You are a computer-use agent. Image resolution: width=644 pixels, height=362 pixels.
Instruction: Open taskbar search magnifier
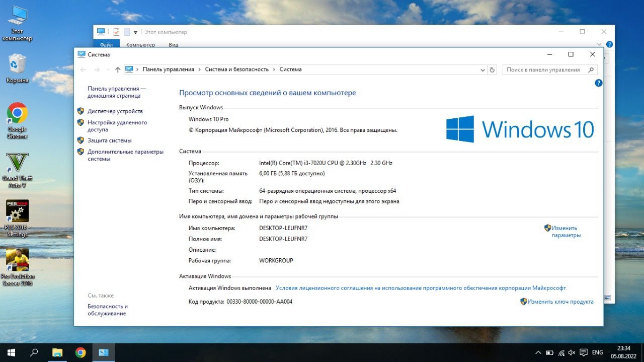click(x=34, y=352)
